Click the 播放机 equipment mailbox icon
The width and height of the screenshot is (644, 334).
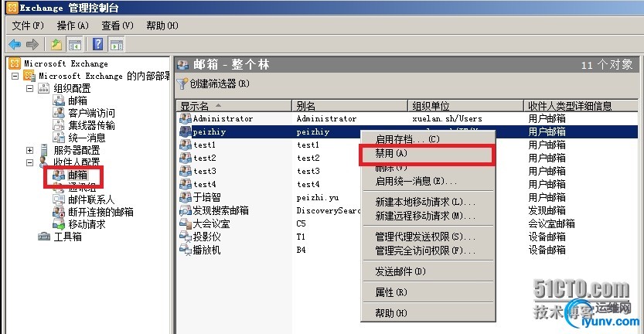[186, 250]
